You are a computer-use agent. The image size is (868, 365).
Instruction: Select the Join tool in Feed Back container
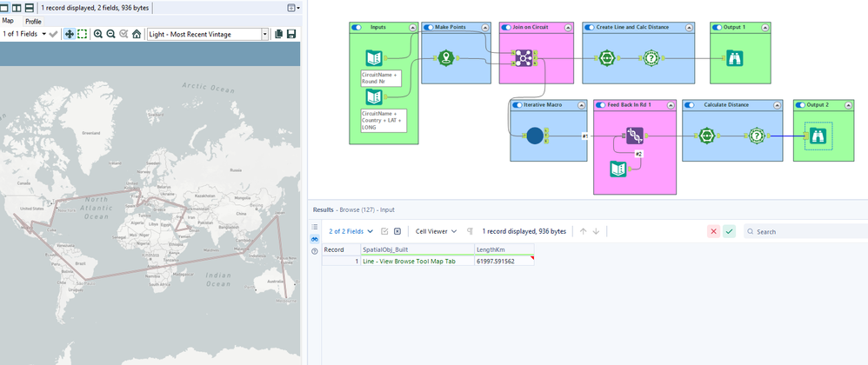click(x=634, y=136)
